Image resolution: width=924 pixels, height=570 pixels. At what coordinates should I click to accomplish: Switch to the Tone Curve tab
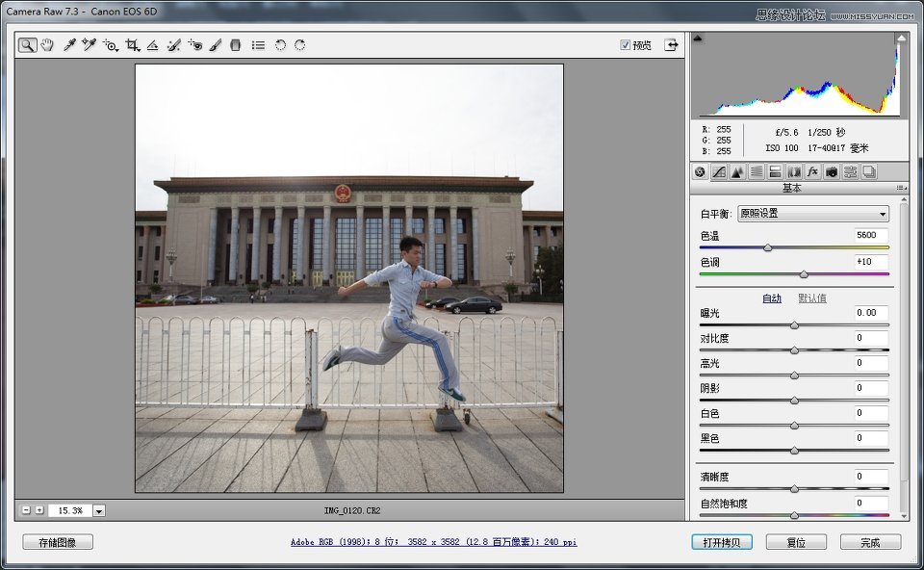click(718, 172)
